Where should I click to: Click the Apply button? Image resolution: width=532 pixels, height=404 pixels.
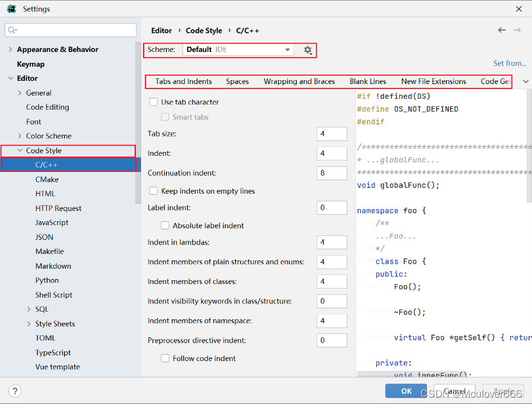pyautogui.click(x=503, y=391)
